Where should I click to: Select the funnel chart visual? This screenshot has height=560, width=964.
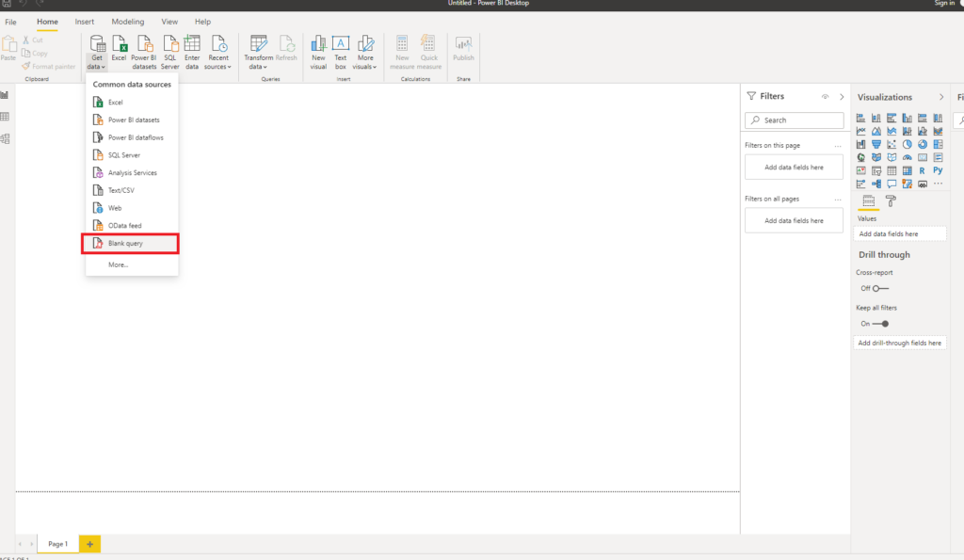coord(876,144)
